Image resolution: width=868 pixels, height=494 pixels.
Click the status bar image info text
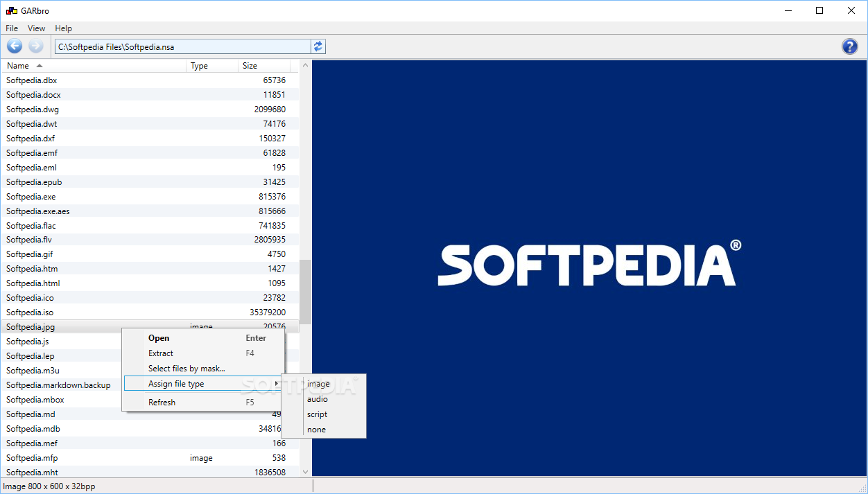pyautogui.click(x=49, y=486)
